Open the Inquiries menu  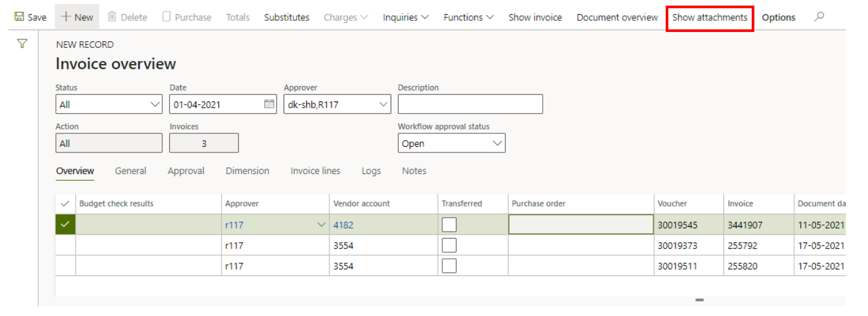tap(405, 17)
